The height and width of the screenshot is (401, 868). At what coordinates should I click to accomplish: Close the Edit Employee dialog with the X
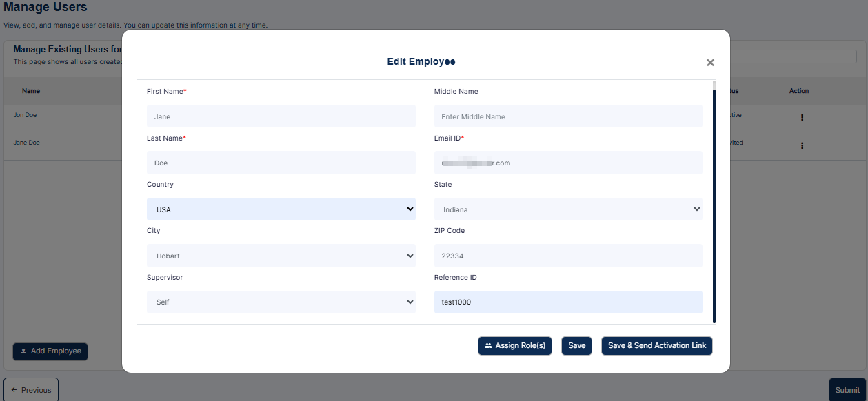(x=710, y=62)
